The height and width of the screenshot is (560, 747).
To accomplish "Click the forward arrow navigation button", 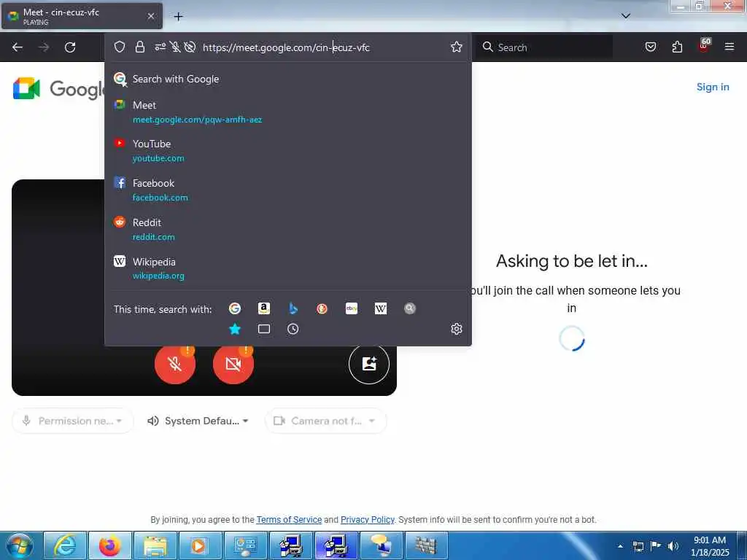I will [x=43, y=47].
